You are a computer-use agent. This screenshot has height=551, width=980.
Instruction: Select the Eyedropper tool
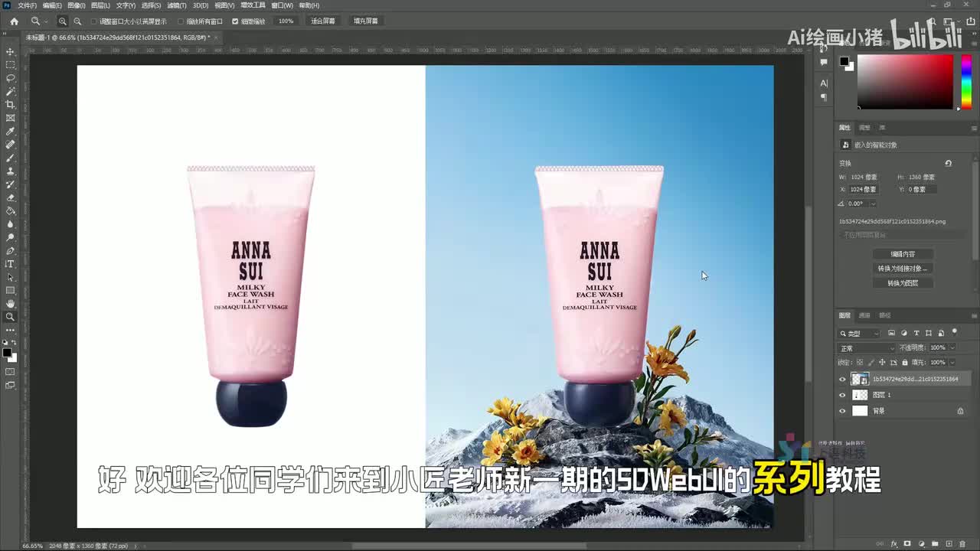[x=10, y=131]
